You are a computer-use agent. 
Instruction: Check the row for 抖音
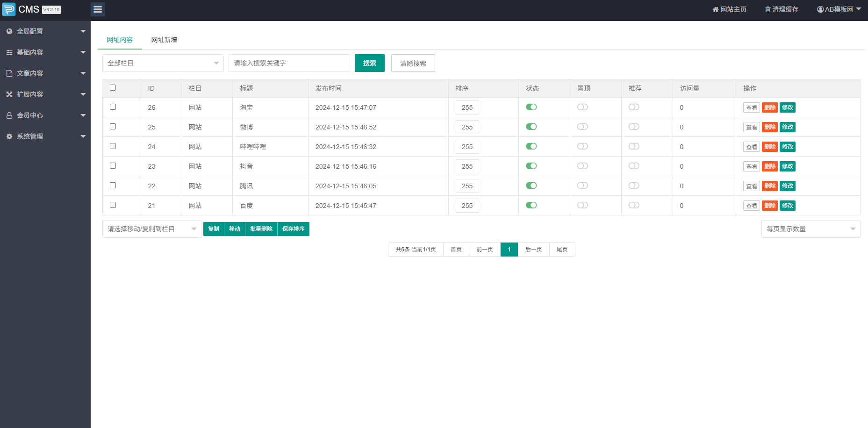tap(113, 166)
